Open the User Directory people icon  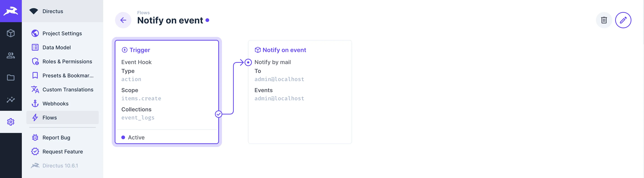11,55
